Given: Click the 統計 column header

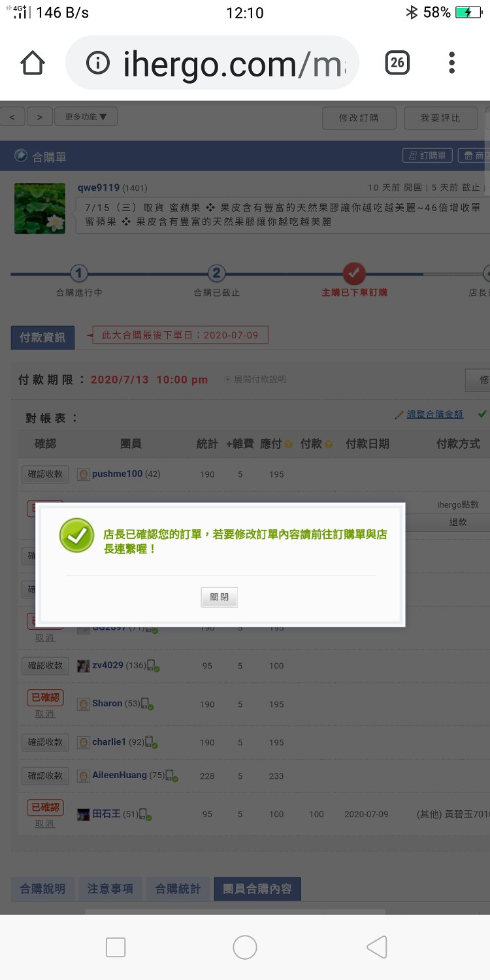Looking at the screenshot, I should pos(207,444).
